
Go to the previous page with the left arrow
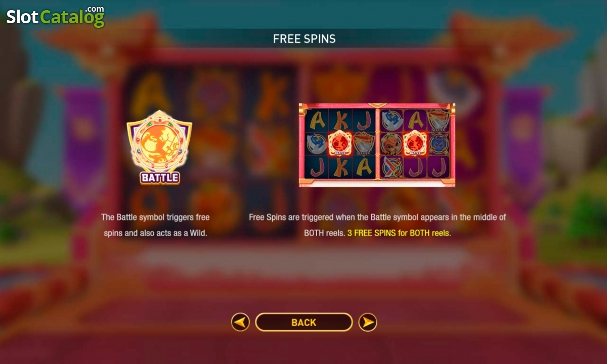click(240, 322)
